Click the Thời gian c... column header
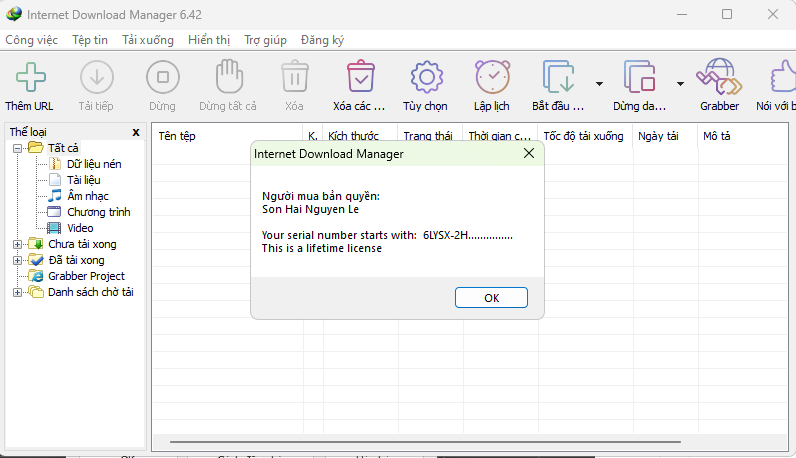 [x=500, y=136]
